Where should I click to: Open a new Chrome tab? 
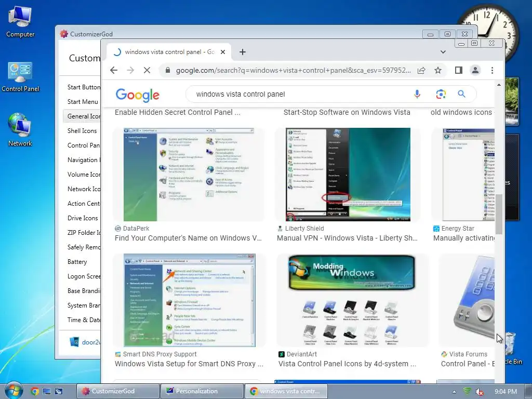(242, 52)
